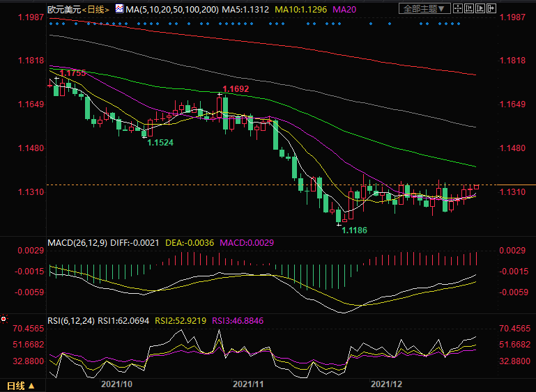Click the rightmost chart toolbar export icon

tap(493, 9)
